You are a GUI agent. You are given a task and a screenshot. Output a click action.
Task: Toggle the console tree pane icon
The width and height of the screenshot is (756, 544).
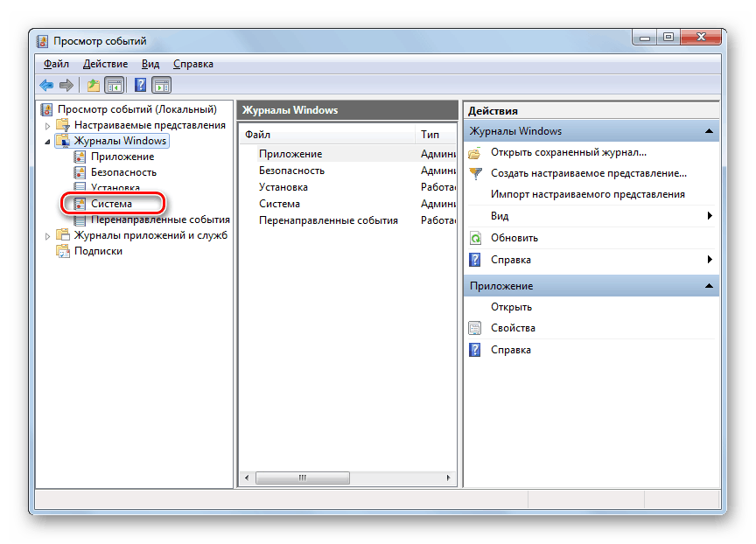click(115, 86)
